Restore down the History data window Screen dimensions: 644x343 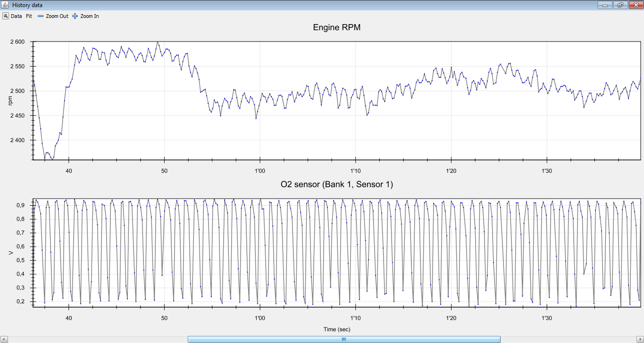(620, 5)
